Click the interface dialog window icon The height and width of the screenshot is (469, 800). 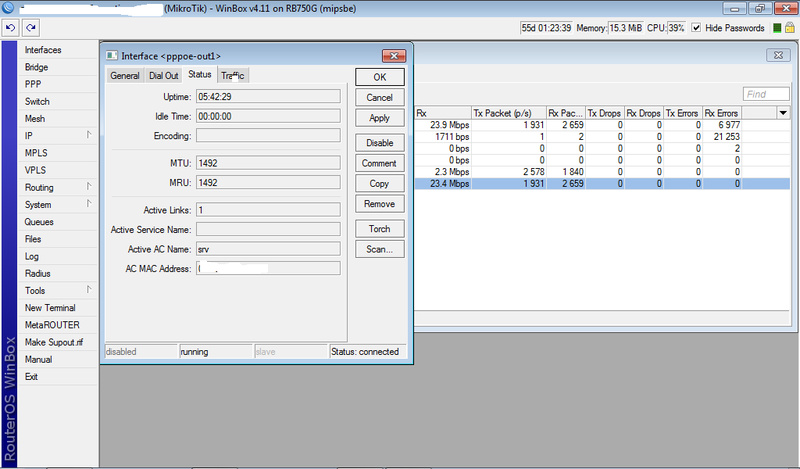[x=112, y=55]
